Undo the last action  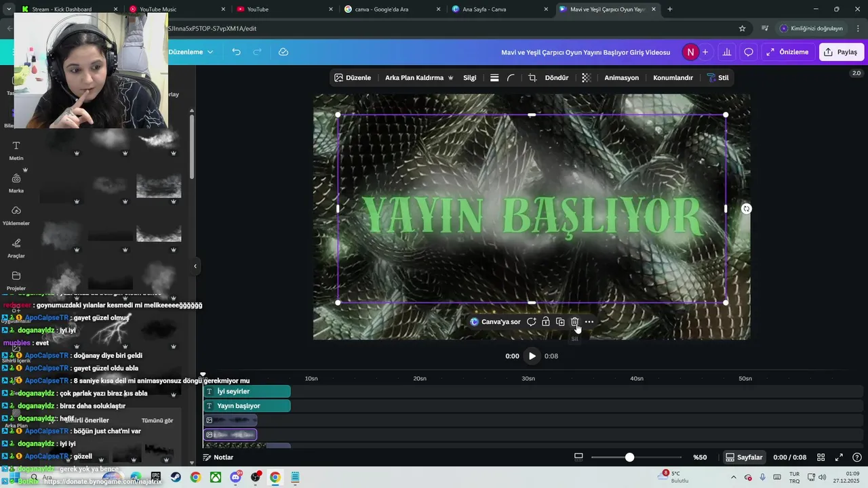[236, 52]
